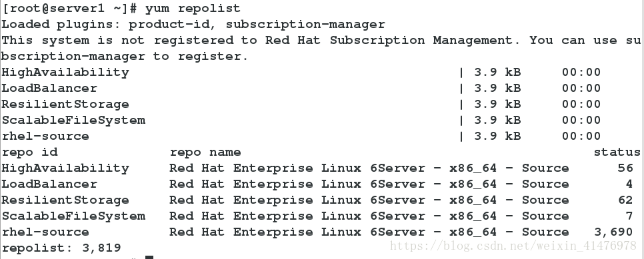
Task: Click the 'yum repolist' command text
Action: pyautogui.click(x=193, y=8)
